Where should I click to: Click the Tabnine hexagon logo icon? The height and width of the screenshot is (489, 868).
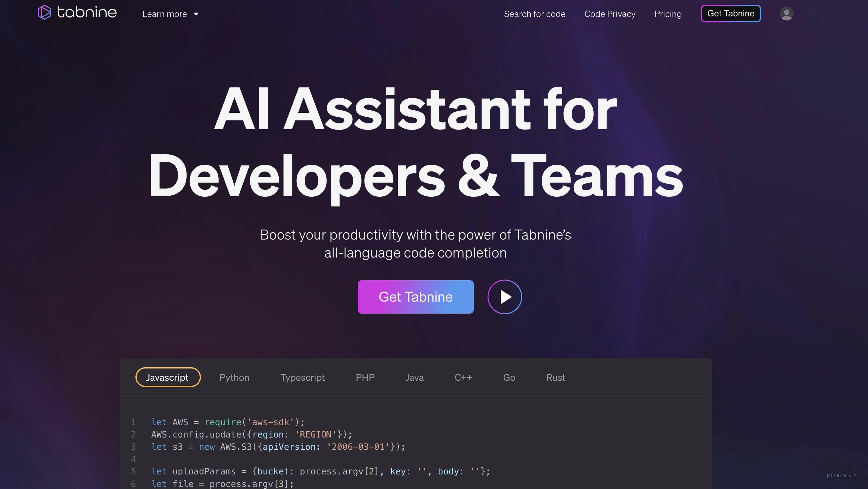click(x=44, y=12)
